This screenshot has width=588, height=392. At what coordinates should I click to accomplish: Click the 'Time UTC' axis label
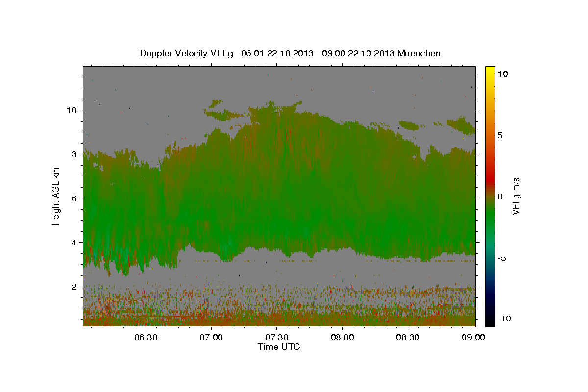point(279,347)
